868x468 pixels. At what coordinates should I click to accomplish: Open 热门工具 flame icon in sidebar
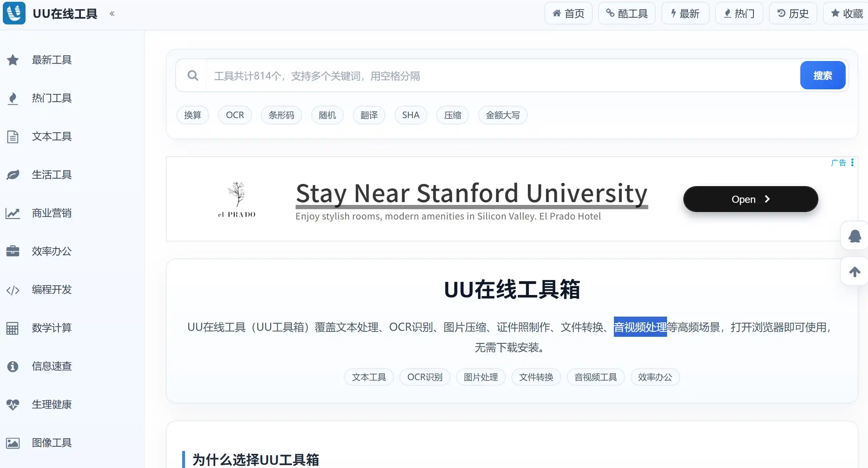13,98
